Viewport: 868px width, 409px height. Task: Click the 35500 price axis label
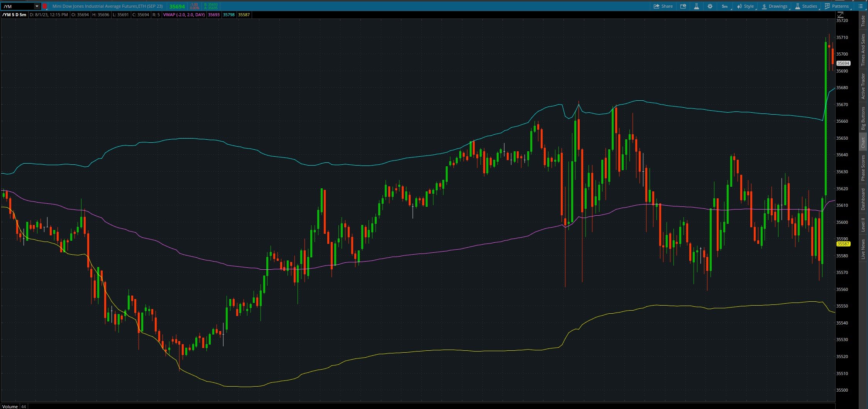click(x=842, y=390)
